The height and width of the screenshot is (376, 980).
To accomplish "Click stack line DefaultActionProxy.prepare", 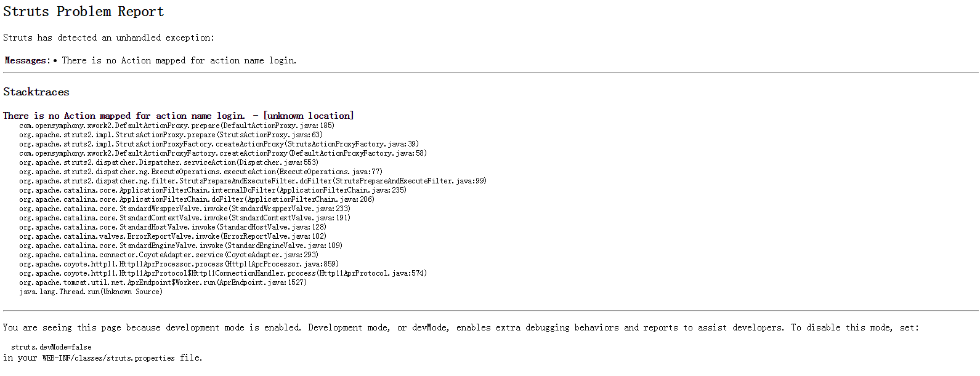I will 177,126.
